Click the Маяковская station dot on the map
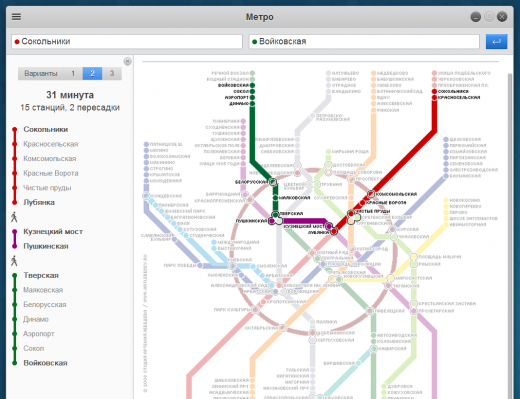 click(275, 198)
